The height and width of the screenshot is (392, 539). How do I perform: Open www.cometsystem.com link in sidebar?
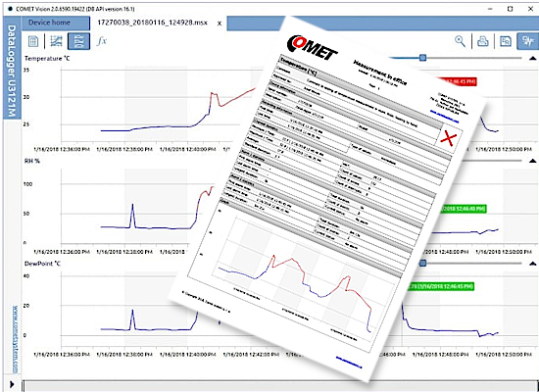click(x=15, y=339)
